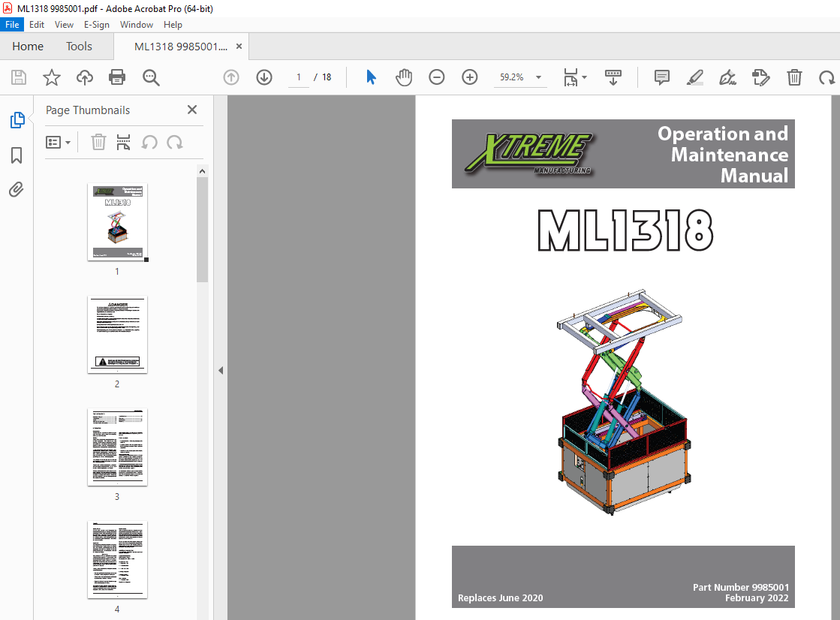Open the Help menu
840x620 pixels.
pos(173,25)
